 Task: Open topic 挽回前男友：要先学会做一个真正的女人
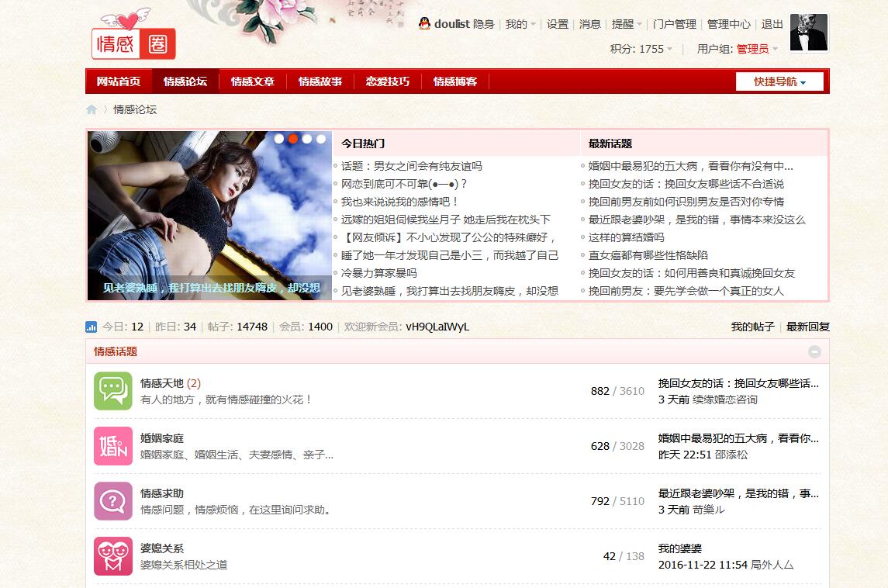(686, 291)
